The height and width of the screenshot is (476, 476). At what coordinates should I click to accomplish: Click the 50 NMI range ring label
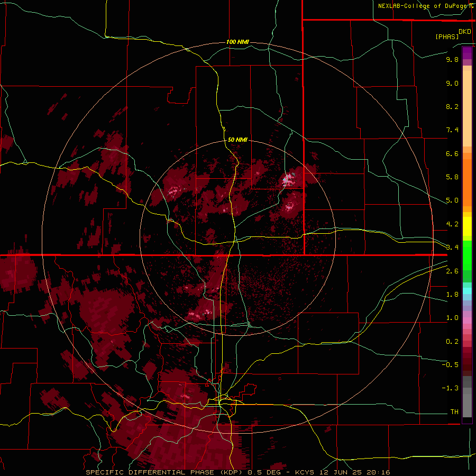[x=237, y=140]
